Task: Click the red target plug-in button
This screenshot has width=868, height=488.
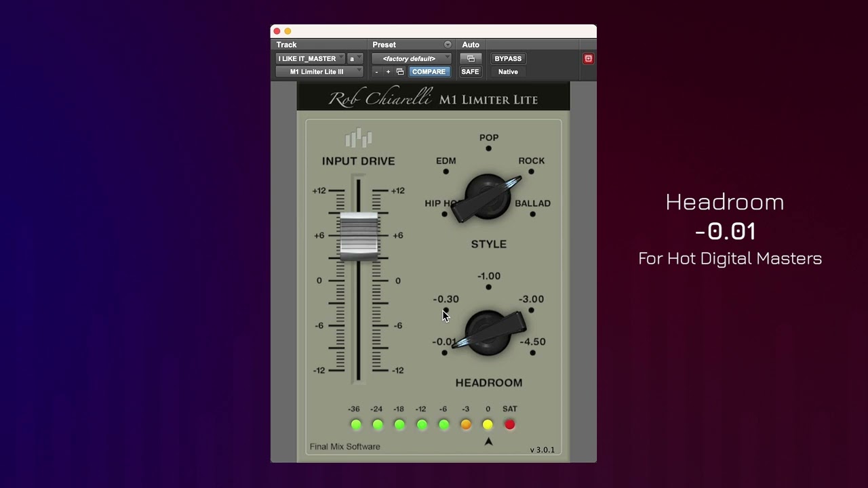Action: point(588,59)
